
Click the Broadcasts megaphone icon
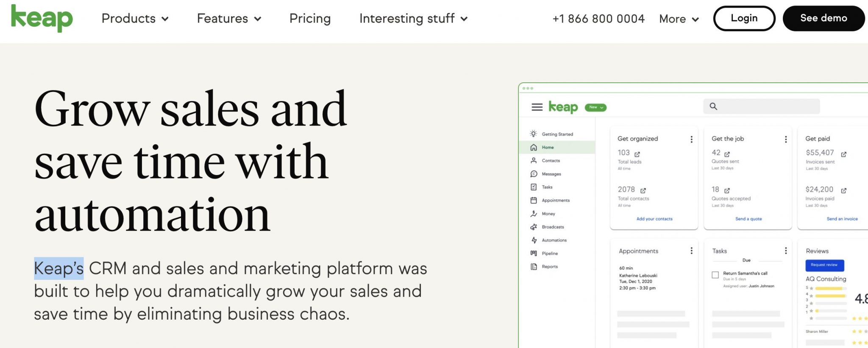[x=534, y=227]
